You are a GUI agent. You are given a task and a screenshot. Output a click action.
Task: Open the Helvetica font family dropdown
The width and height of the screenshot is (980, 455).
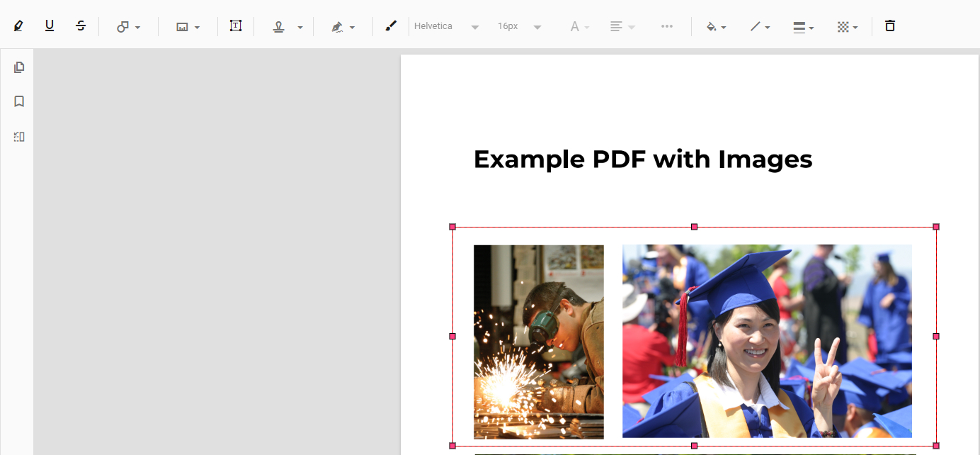coord(446,27)
